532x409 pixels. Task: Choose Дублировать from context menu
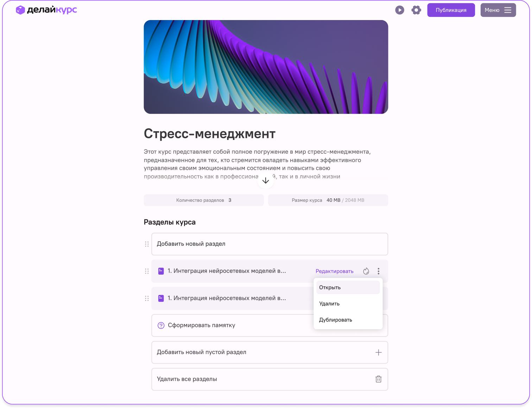click(x=348, y=320)
